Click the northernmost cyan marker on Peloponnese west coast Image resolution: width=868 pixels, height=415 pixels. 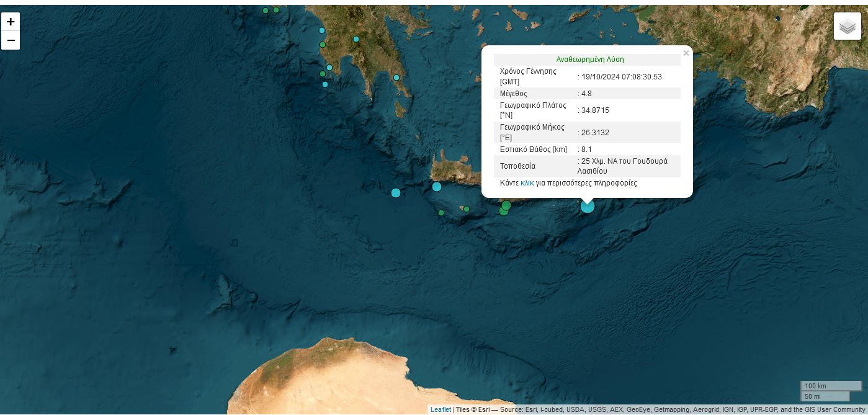tap(322, 30)
